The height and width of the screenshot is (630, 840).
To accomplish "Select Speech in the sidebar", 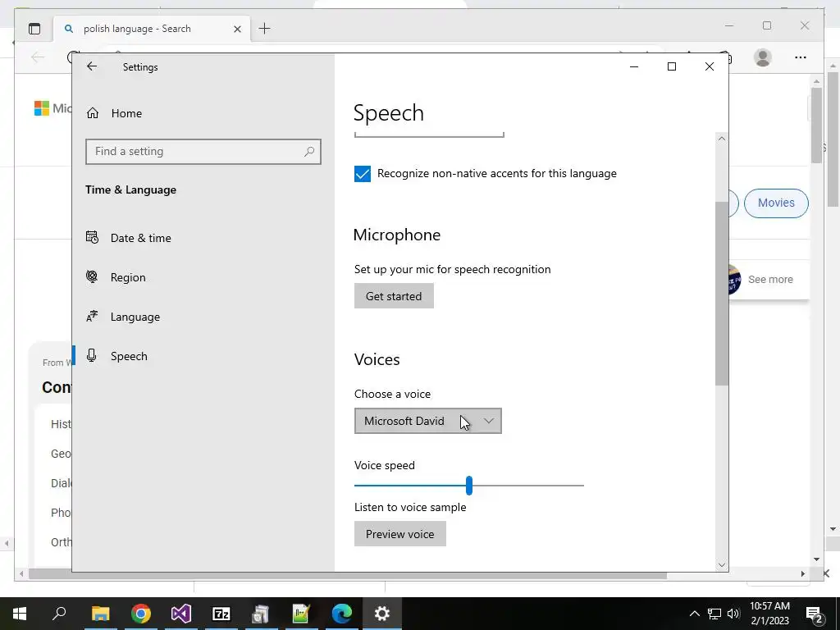I will 129,356.
